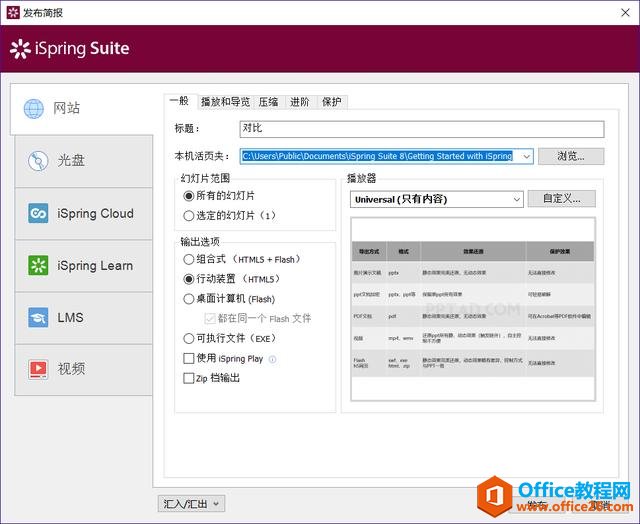This screenshot has height=524, width=640.
Task: Click the red 视频 play icon
Action: coord(38,369)
